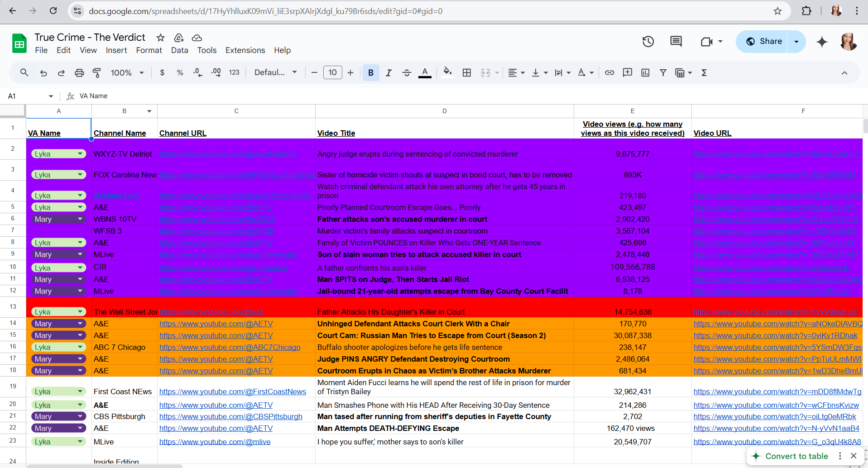Apply currency format with dollar icon
868x468 pixels.
(x=162, y=72)
